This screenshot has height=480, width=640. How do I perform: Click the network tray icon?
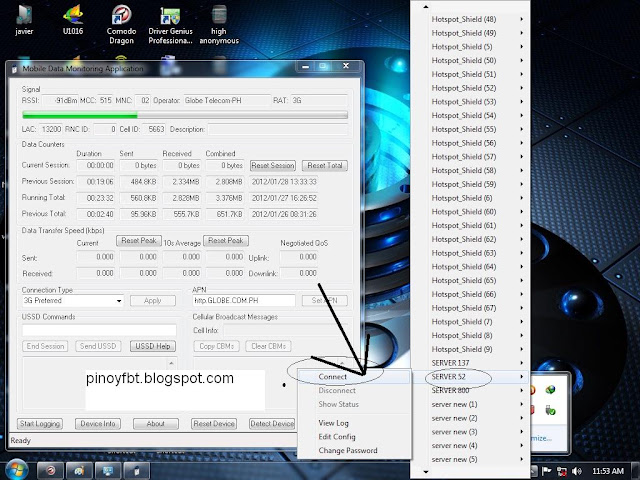(562, 471)
